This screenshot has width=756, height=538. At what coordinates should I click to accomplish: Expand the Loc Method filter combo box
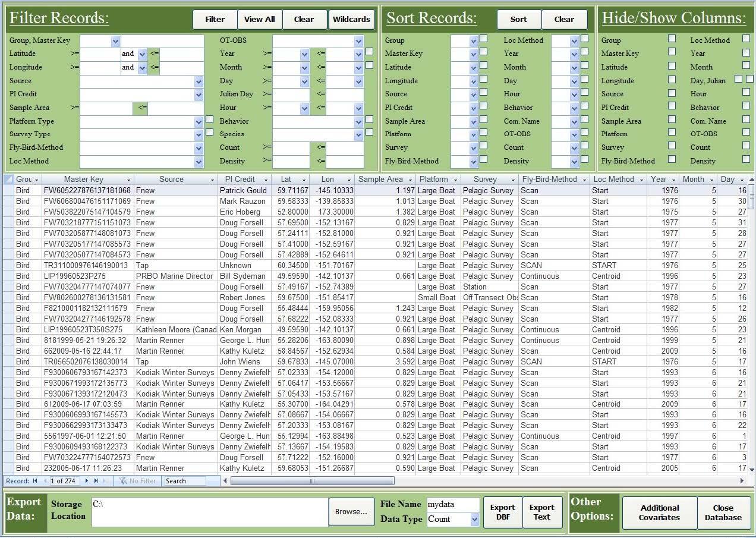pyautogui.click(x=199, y=162)
